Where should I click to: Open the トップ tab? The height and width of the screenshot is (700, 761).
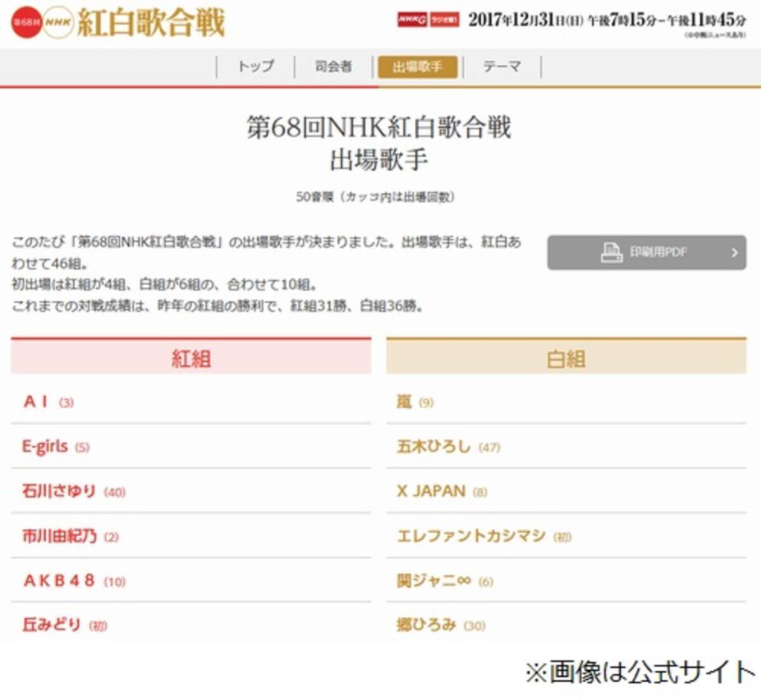(256, 67)
